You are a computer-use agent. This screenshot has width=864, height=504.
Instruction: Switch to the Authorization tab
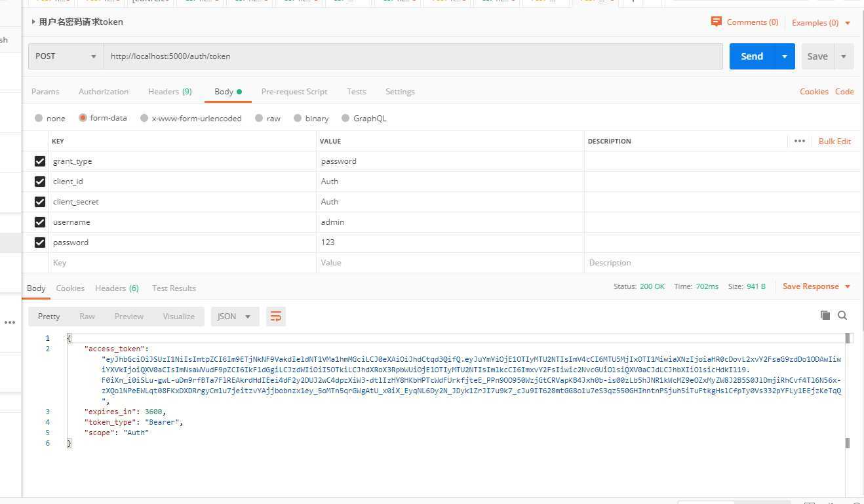point(104,92)
